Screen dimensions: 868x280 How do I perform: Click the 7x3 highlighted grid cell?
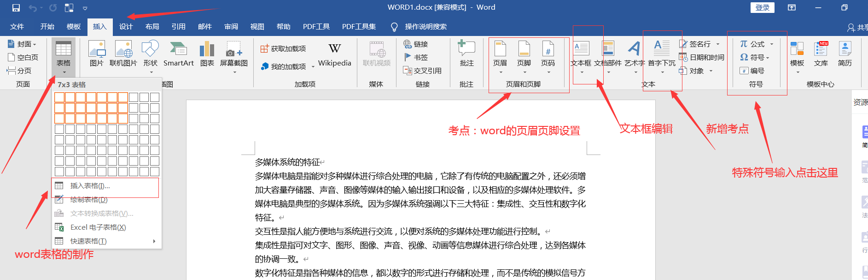(123, 118)
